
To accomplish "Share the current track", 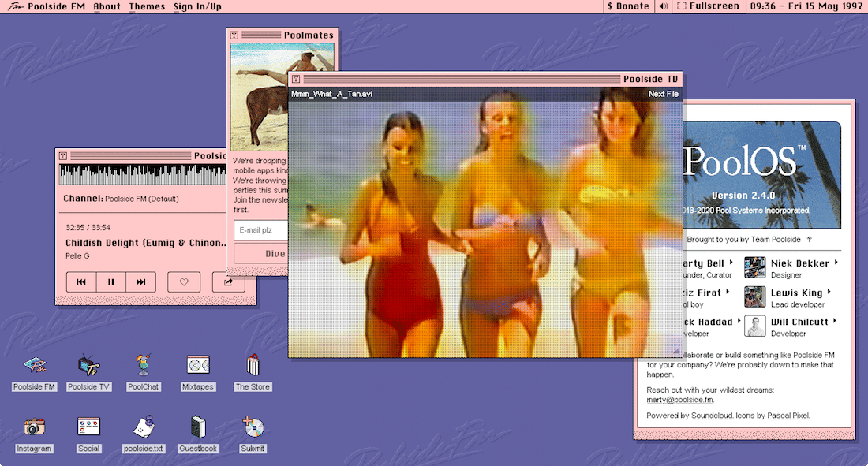I will click(228, 281).
